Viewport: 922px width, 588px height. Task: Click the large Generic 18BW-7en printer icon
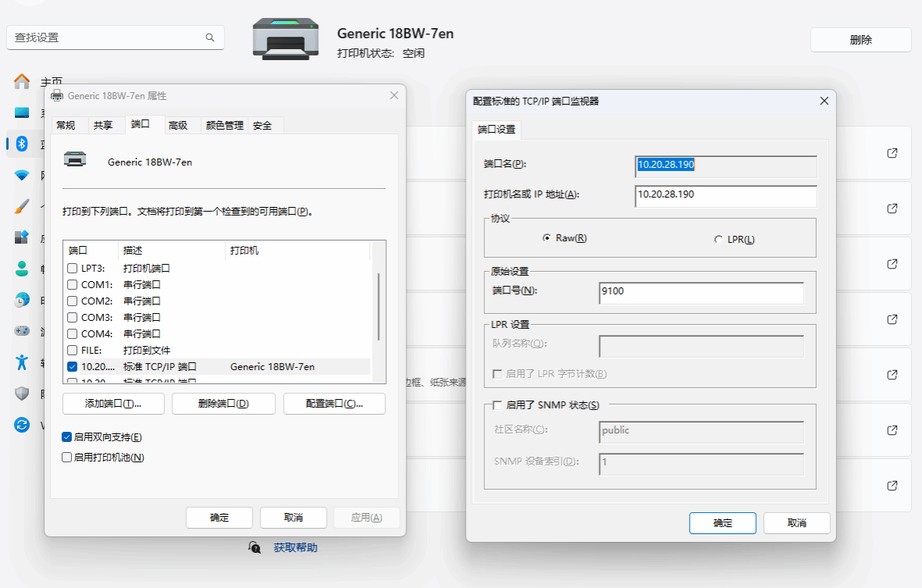tap(286, 39)
